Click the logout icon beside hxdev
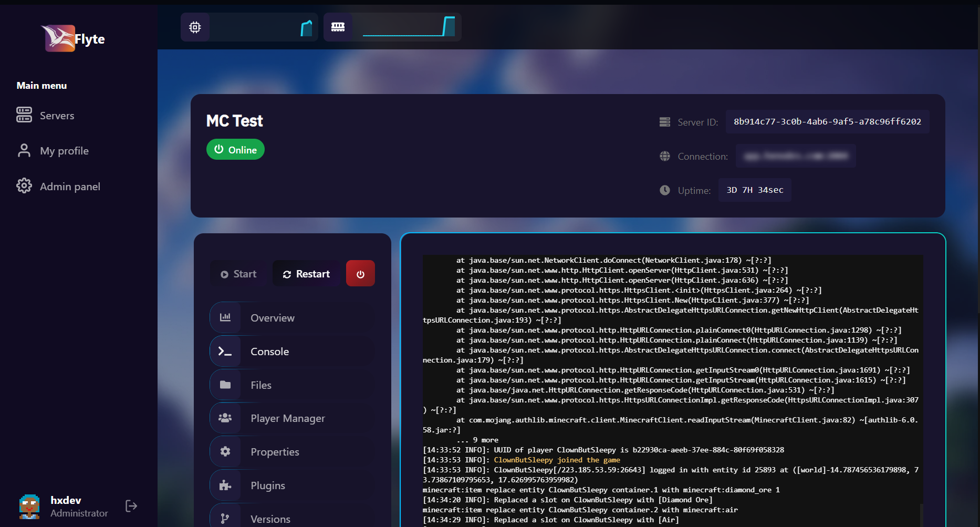The image size is (980, 527). [x=131, y=506]
